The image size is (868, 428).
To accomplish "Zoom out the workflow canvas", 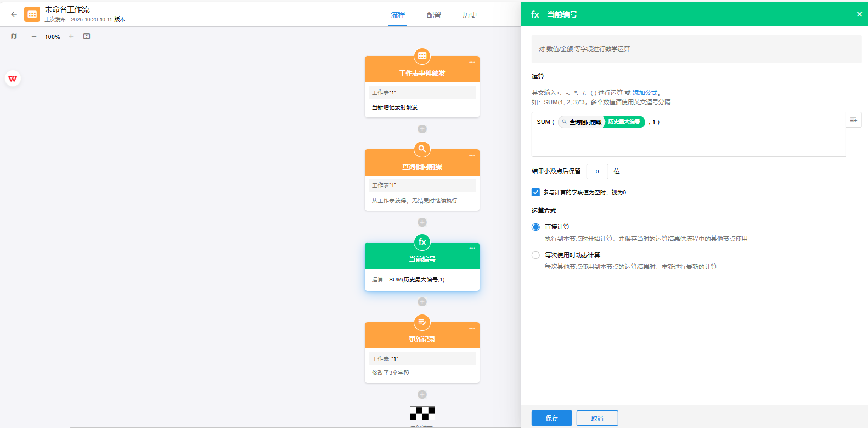I will click(x=34, y=37).
